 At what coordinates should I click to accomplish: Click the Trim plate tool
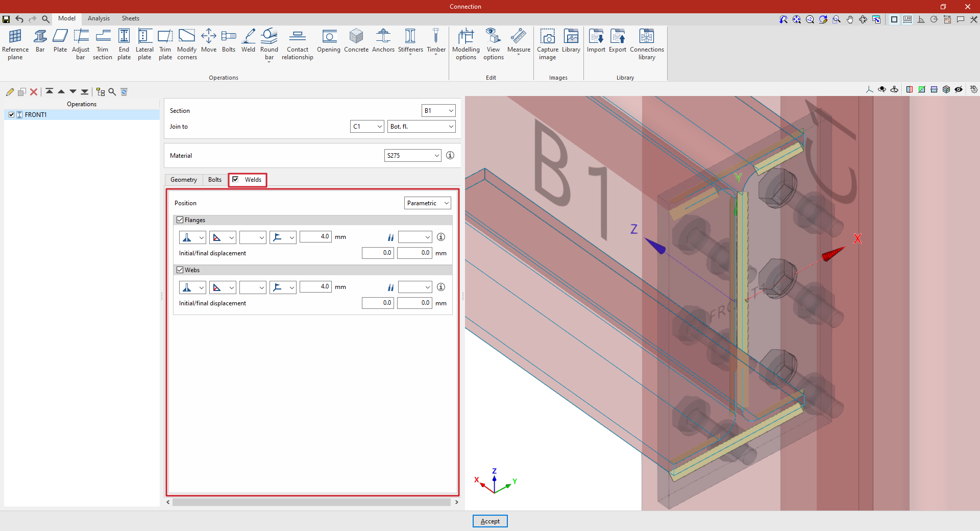point(165,44)
